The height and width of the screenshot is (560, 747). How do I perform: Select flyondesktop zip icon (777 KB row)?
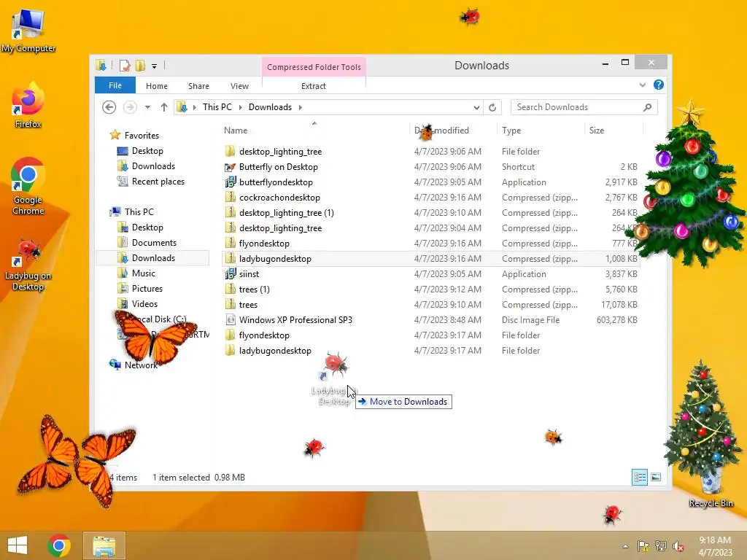click(x=230, y=244)
